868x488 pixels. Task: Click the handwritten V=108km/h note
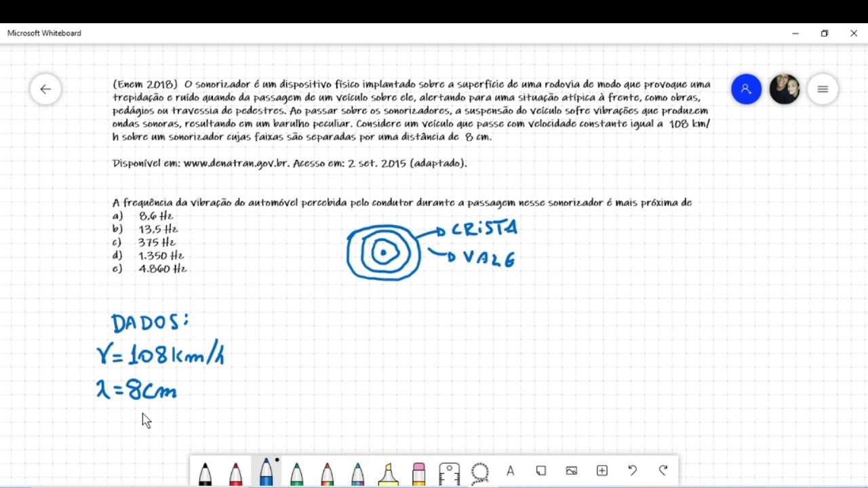click(x=160, y=354)
